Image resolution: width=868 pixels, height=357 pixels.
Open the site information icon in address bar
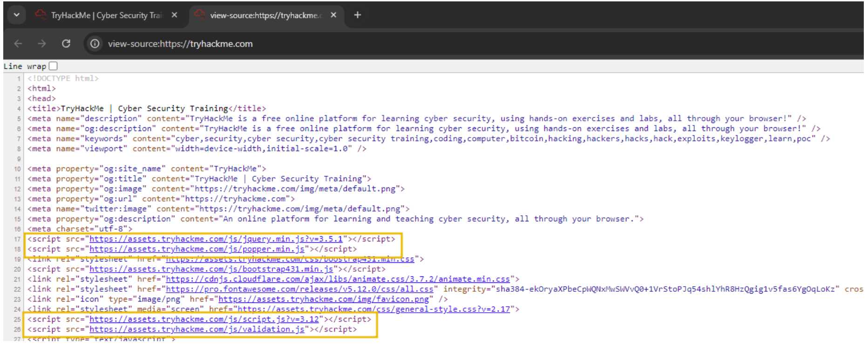pos(95,44)
